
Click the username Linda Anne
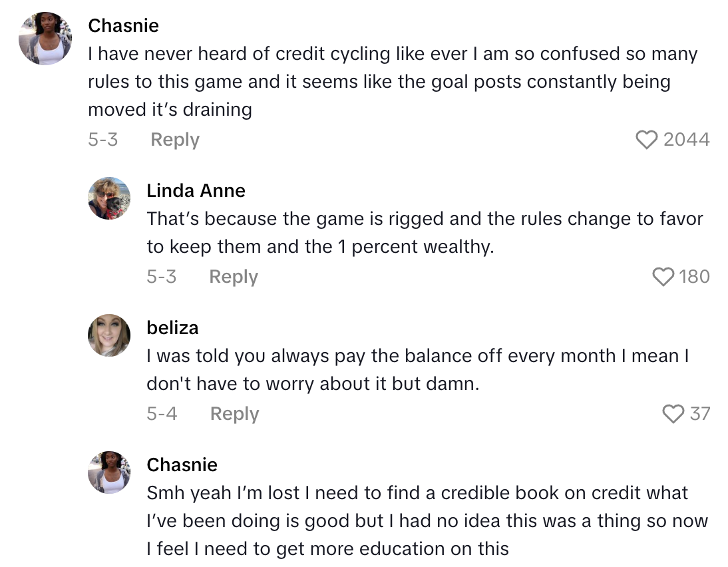pos(196,191)
